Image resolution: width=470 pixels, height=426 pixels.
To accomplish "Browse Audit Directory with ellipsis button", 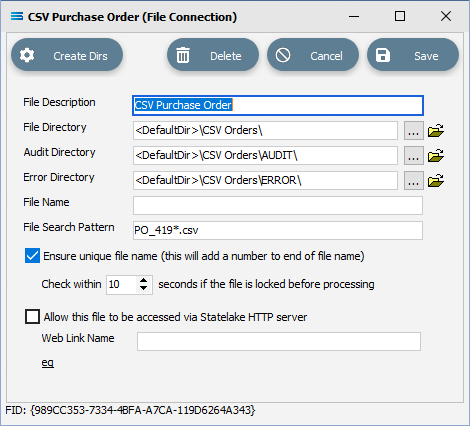I will (414, 155).
